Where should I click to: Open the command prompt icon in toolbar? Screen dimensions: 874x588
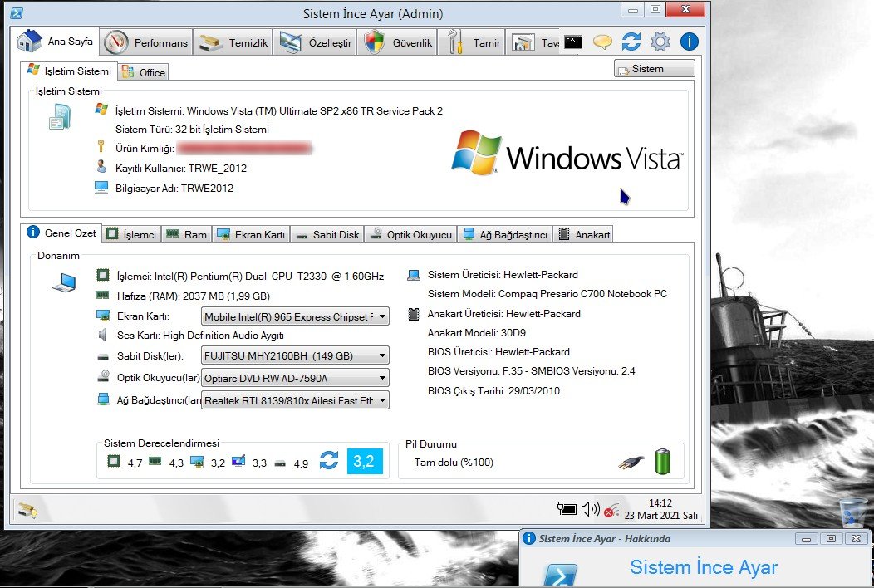(x=573, y=42)
